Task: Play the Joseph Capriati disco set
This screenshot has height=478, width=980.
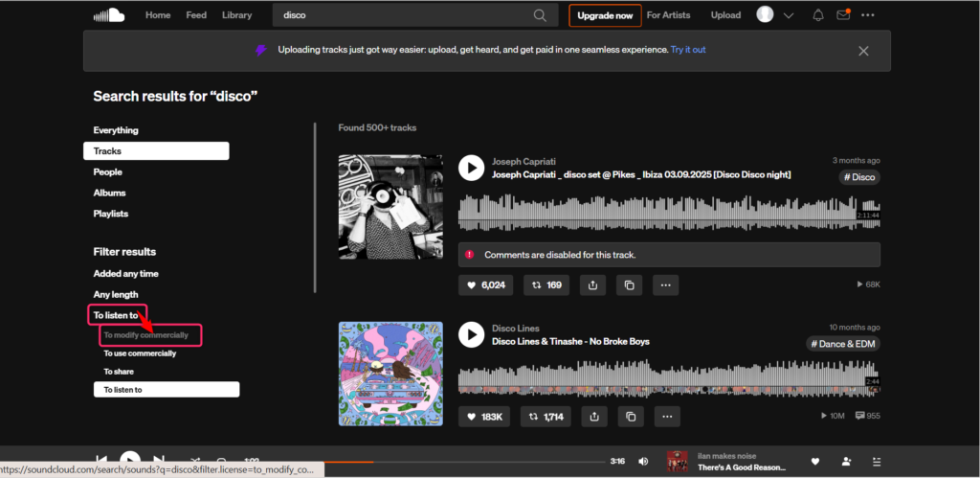Action: pos(471,168)
